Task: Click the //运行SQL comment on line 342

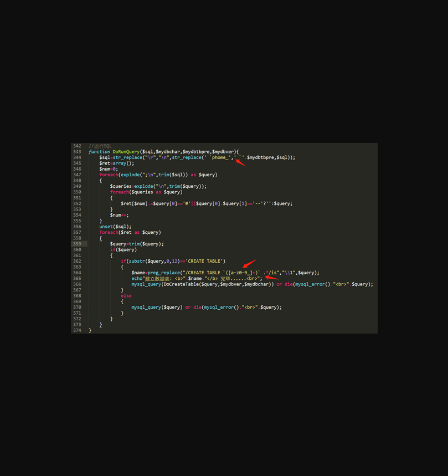Action: point(100,146)
